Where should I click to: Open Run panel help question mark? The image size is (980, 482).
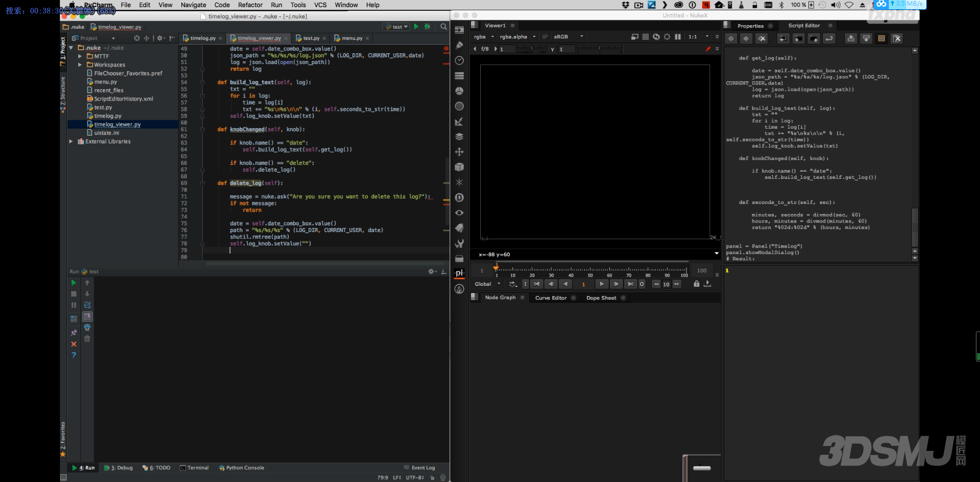(x=74, y=355)
